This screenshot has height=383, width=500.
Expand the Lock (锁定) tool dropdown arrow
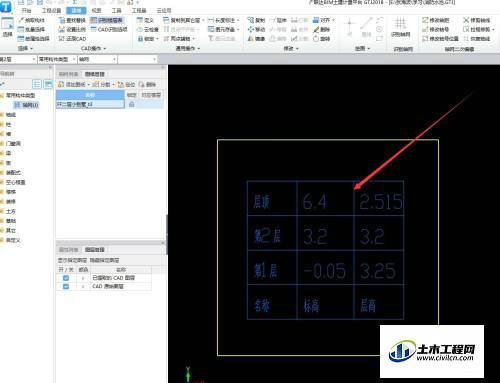point(157,39)
